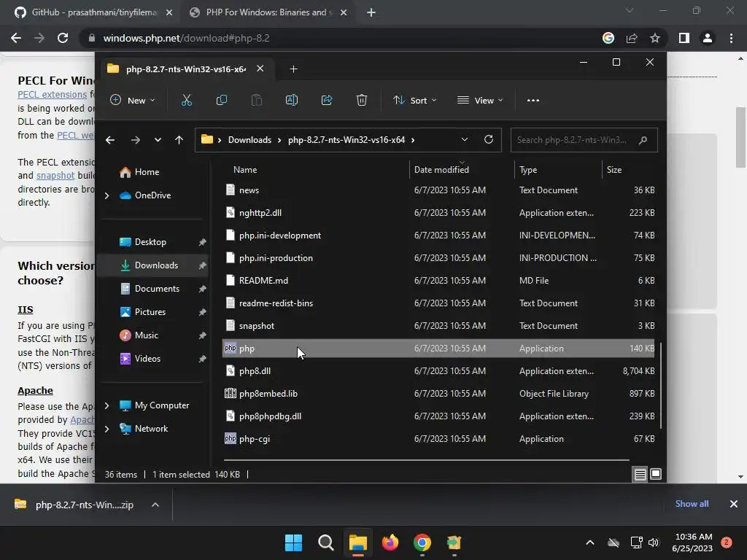
Task: Open Chrome three-dot menu
Action: (731, 38)
